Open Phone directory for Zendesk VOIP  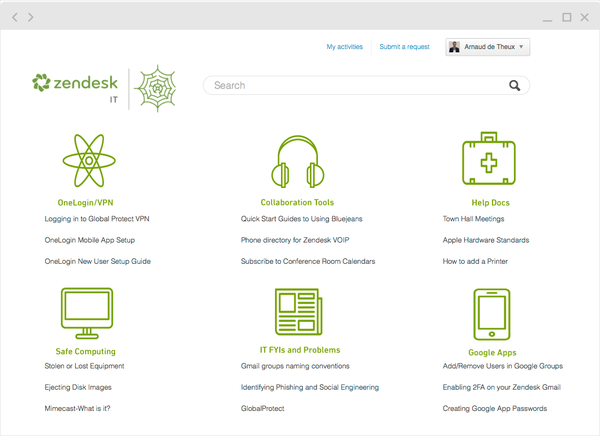click(x=295, y=240)
